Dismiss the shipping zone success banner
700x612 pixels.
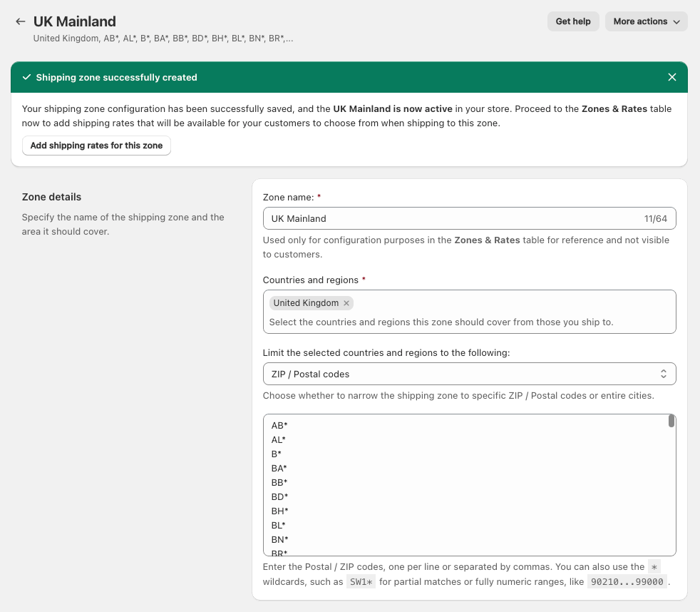pos(671,77)
